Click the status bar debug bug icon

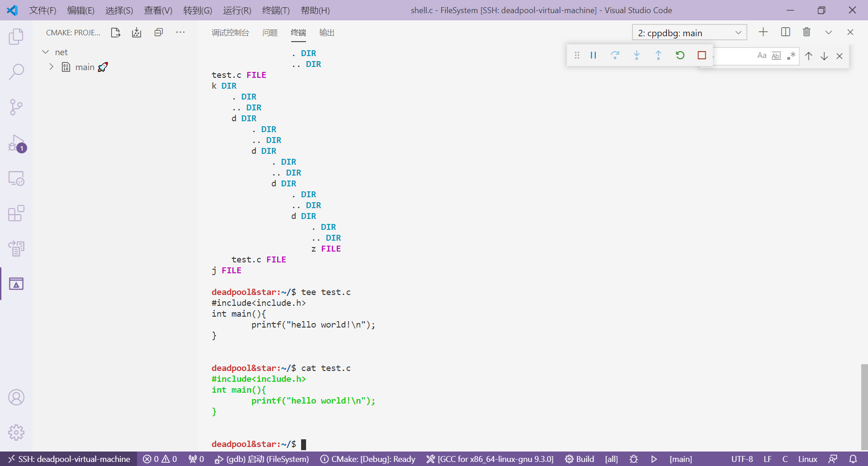click(x=633, y=459)
